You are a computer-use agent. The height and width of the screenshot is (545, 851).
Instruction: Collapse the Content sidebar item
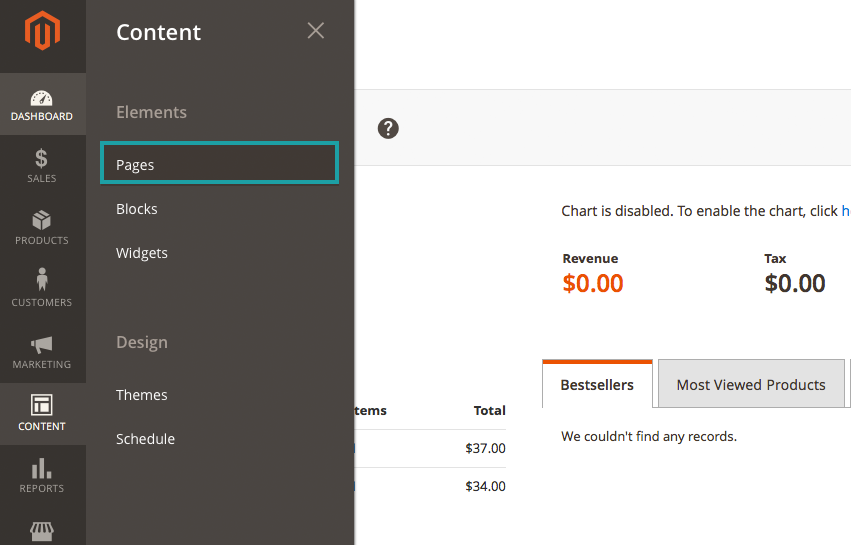(x=42, y=414)
